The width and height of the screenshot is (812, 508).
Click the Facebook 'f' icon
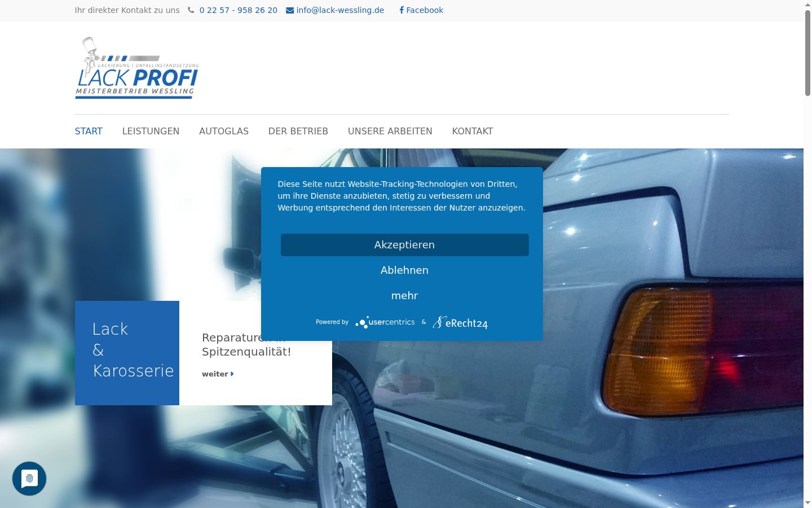pyautogui.click(x=401, y=10)
